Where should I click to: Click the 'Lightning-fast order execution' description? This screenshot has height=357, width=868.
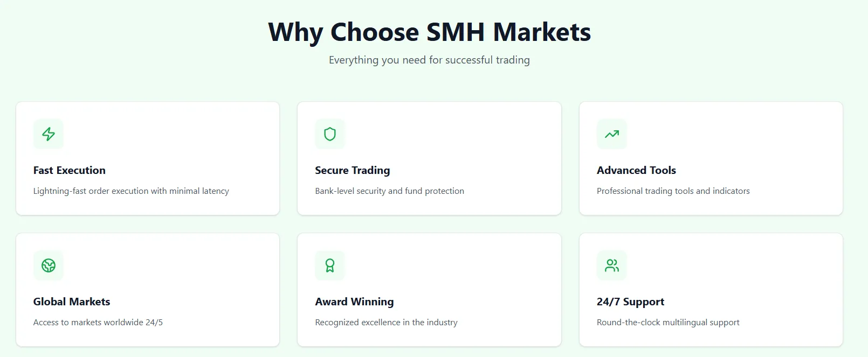tap(131, 191)
